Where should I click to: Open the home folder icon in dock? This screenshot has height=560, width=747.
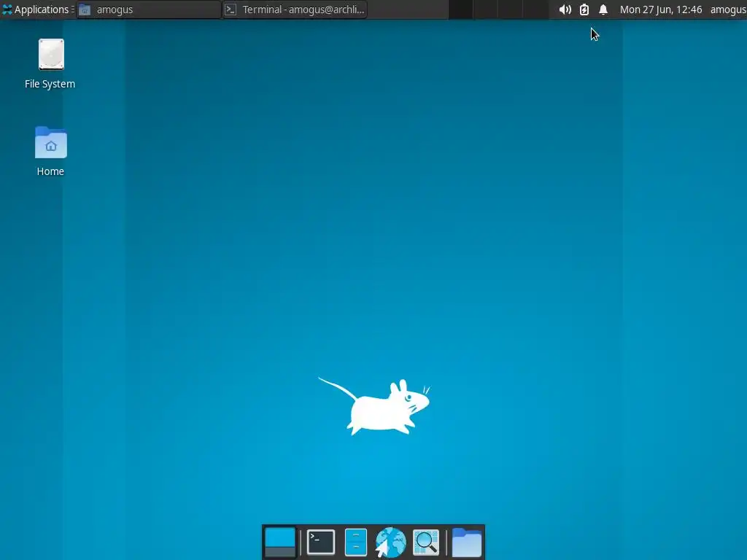[x=466, y=542]
